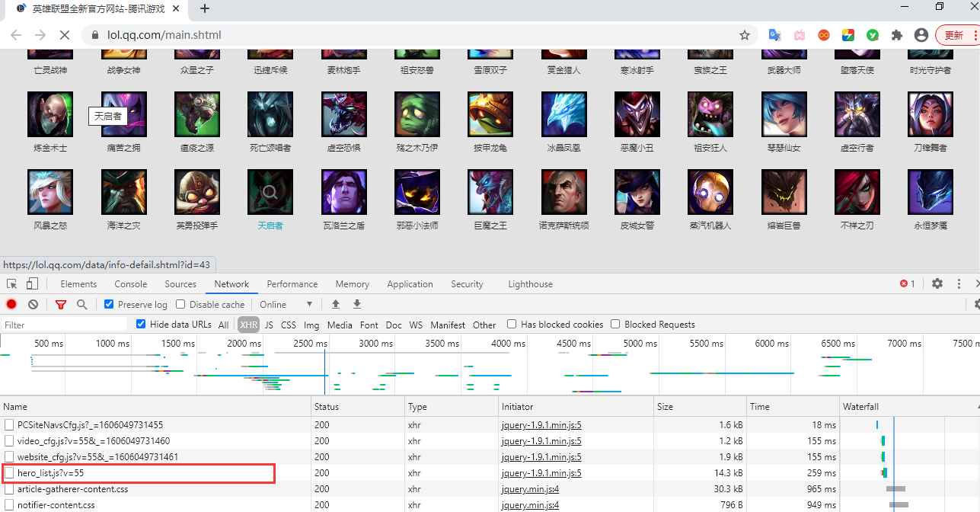Uncheck Preserve log checkbox
This screenshot has height=512, width=980.
(109, 304)
